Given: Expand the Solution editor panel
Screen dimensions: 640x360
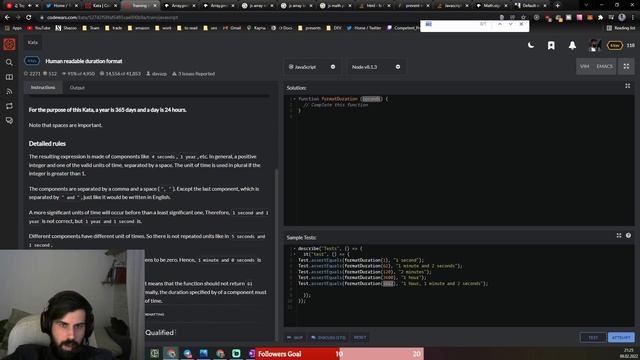Looking at the screenshot, I should [628, 86].
